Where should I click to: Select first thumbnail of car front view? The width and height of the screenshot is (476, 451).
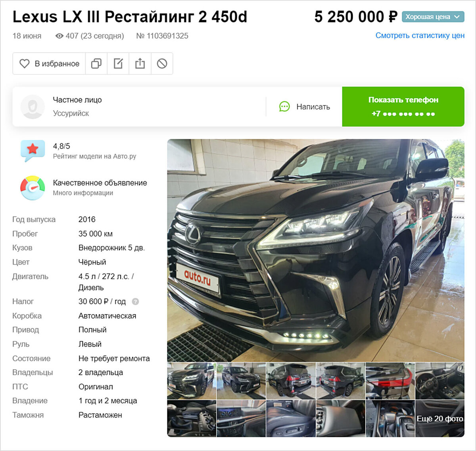pyautogui.click(x=192, y=381)
